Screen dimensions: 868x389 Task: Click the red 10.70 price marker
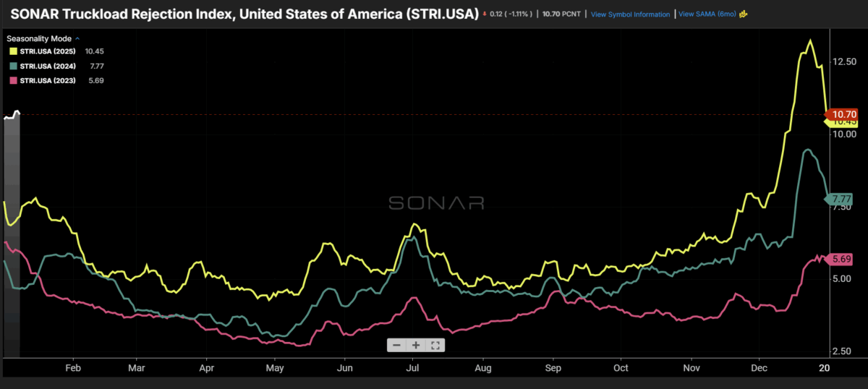843,114
